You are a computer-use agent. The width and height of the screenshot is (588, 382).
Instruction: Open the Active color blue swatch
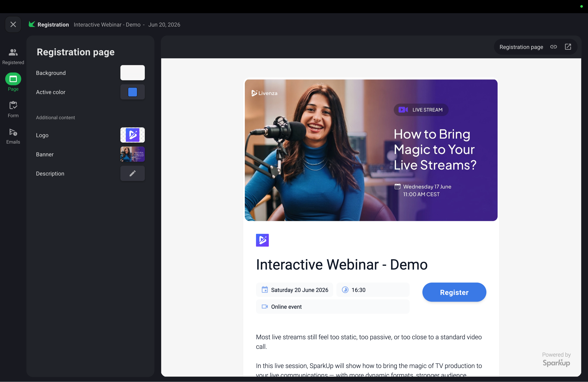132,92
